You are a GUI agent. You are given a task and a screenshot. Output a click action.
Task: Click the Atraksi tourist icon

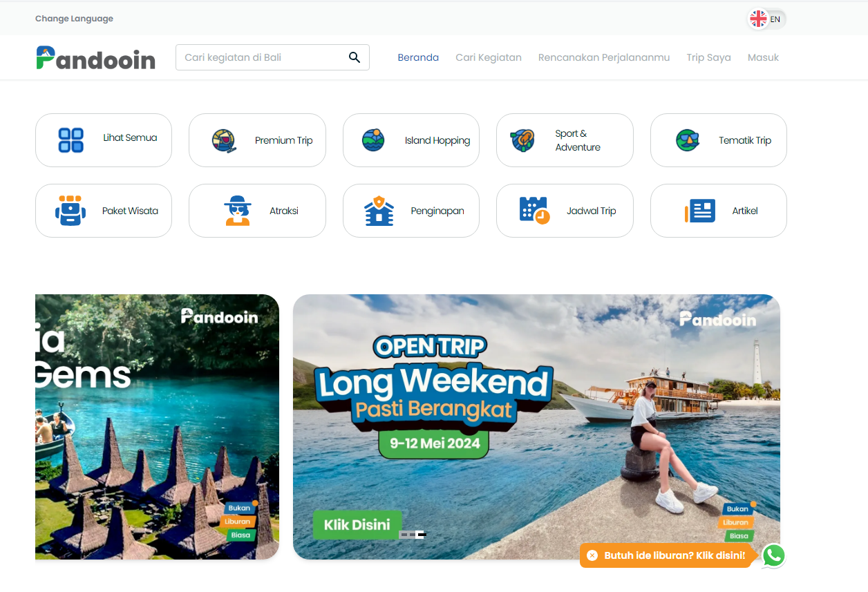point(238,211)
